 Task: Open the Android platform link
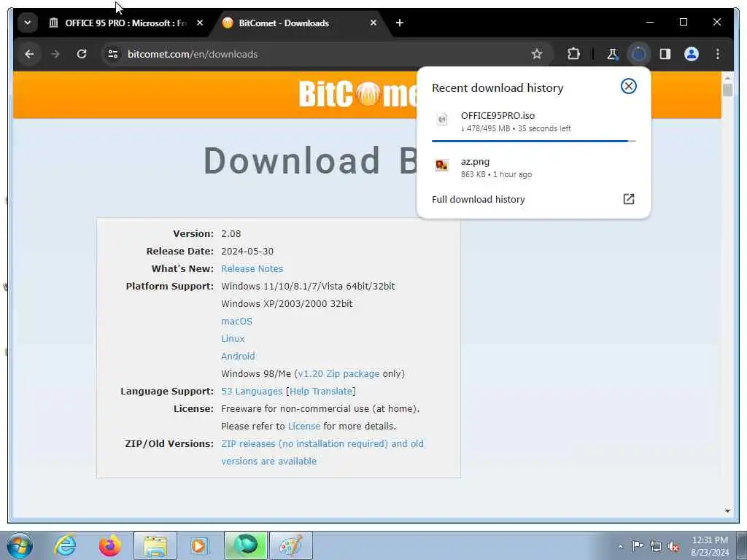(238, 356)
